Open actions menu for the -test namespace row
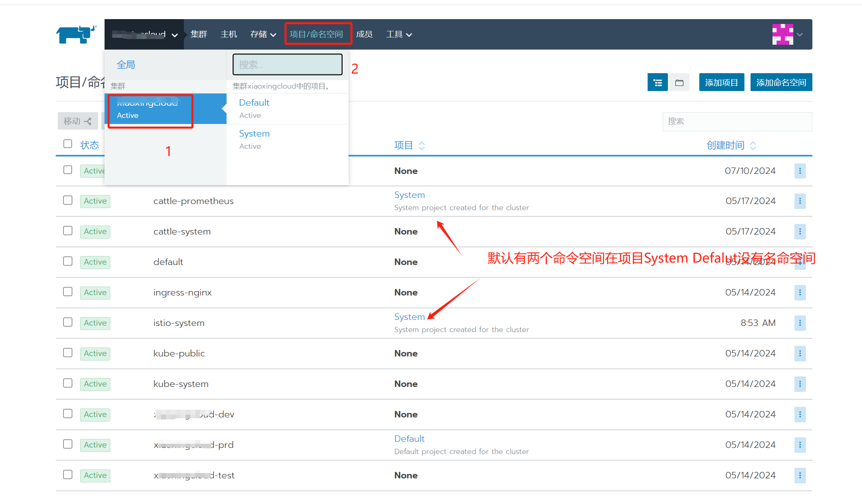This screenshot has width=862, height=504. 800,476
